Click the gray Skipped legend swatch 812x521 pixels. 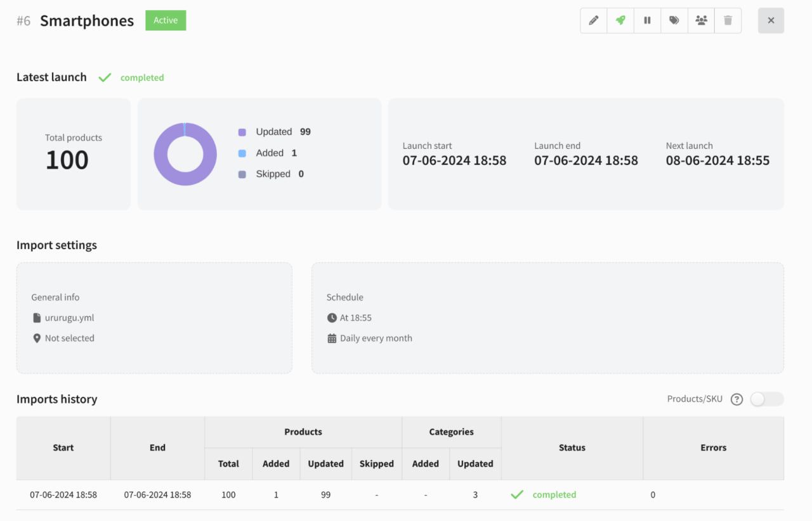click(242, 174)
